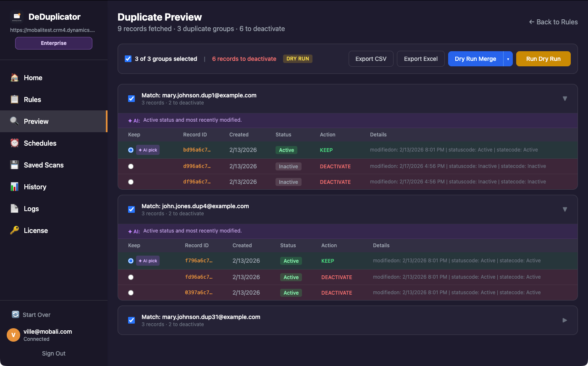Click AI pick badge on f796a6c7 row
588x366 pixels.
coord(148,261)
